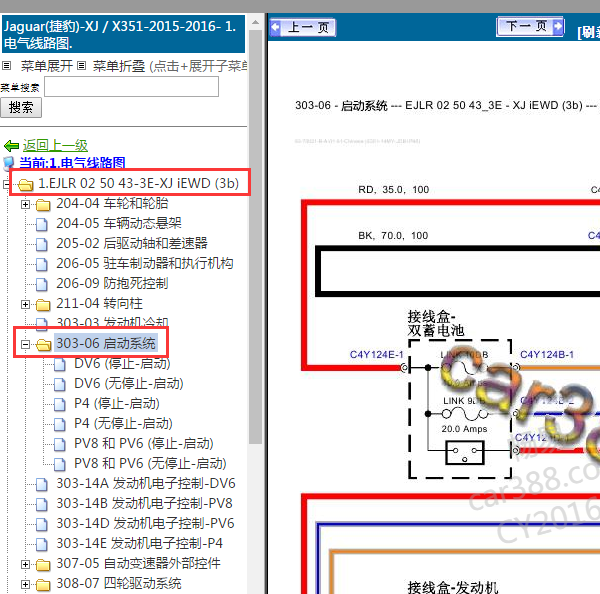Click the 上一页 previous page button
This screenshot has width=600, height=594.
tap(302, 28)
